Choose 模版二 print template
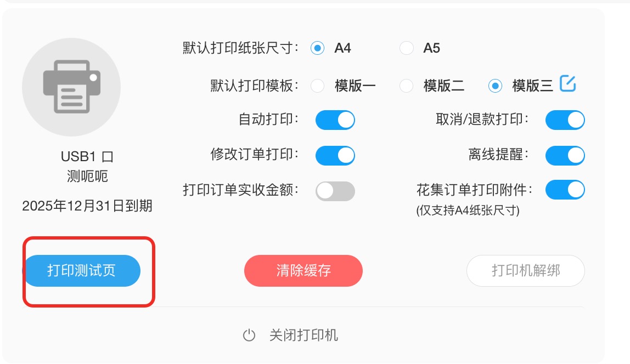This screenshot has height=364, width=630. 407,86
